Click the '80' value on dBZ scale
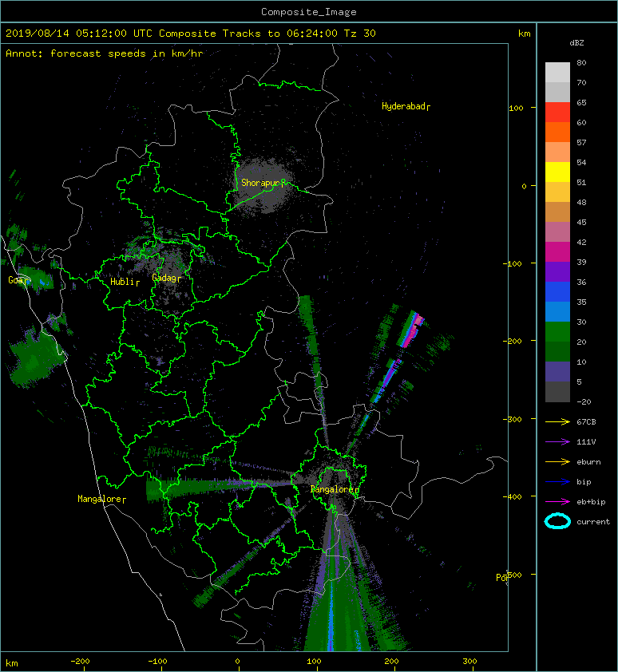The width and height of the screenshot is (618, 672). (x=581, y=62)
